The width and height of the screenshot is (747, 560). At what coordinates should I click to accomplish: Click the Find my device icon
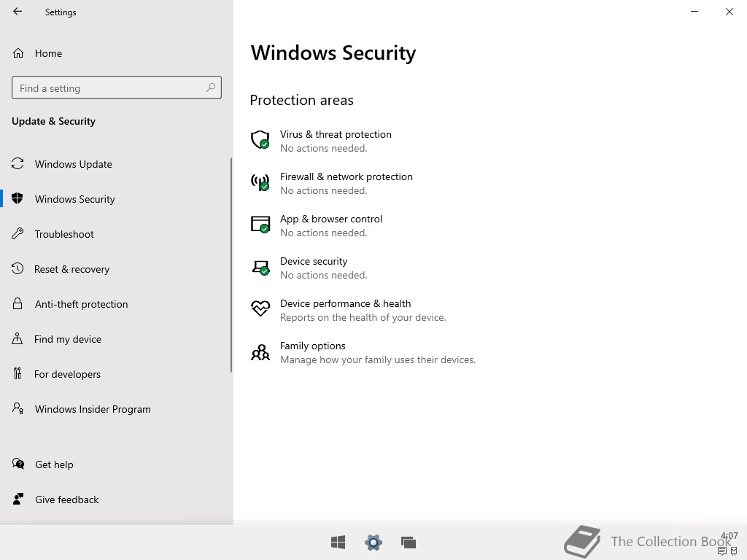pos(18,338)
